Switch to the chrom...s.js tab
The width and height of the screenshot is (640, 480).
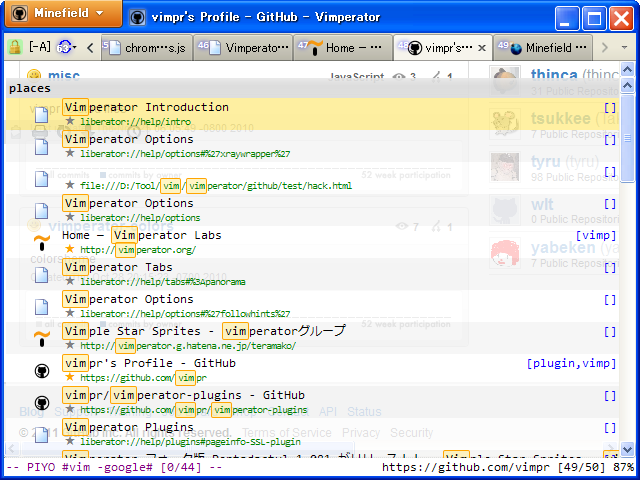(146, 48)
